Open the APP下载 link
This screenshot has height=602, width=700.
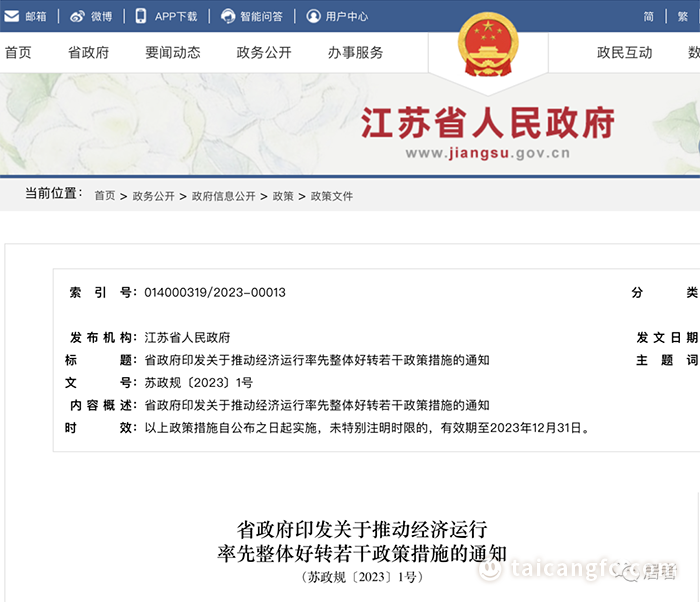176,17
